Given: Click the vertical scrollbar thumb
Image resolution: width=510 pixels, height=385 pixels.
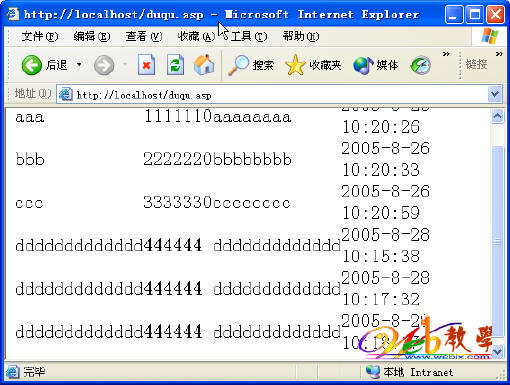Looking at the screenshot, I should pyautogui.click(x=497, y=241).
